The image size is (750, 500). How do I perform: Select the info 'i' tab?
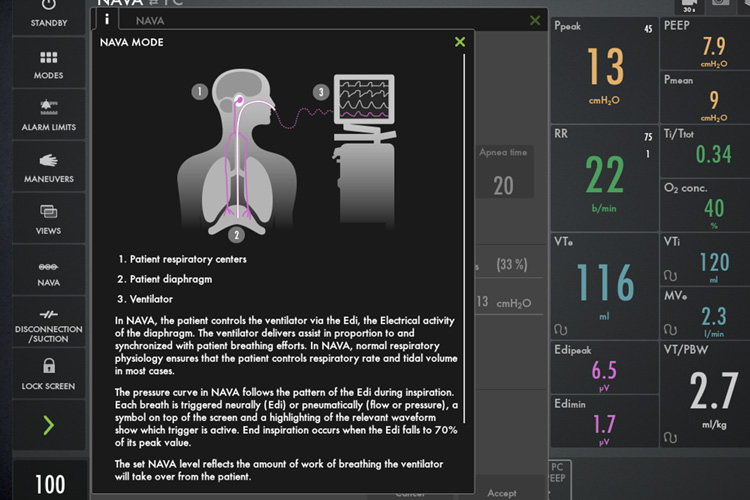click(x=106, y=19)
